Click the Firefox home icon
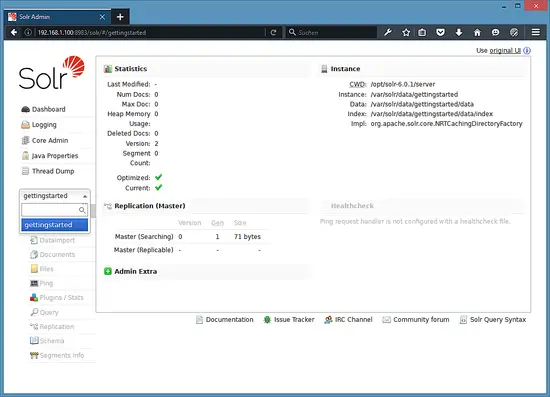The image size is (550, 397). 477,33
